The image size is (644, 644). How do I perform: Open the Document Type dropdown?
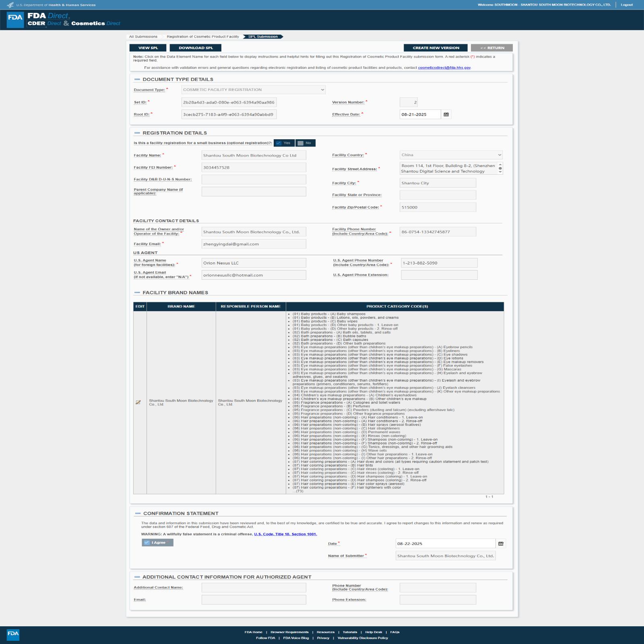pos(254,90)
